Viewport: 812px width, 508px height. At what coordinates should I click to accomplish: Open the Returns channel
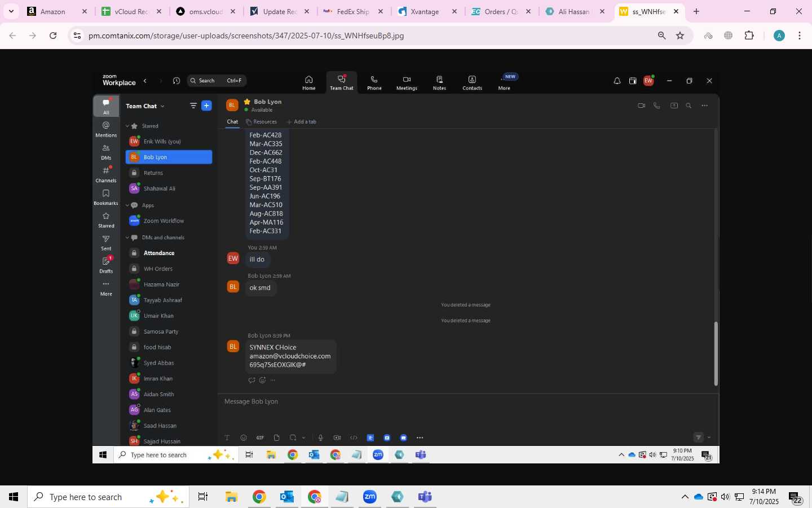169,173
